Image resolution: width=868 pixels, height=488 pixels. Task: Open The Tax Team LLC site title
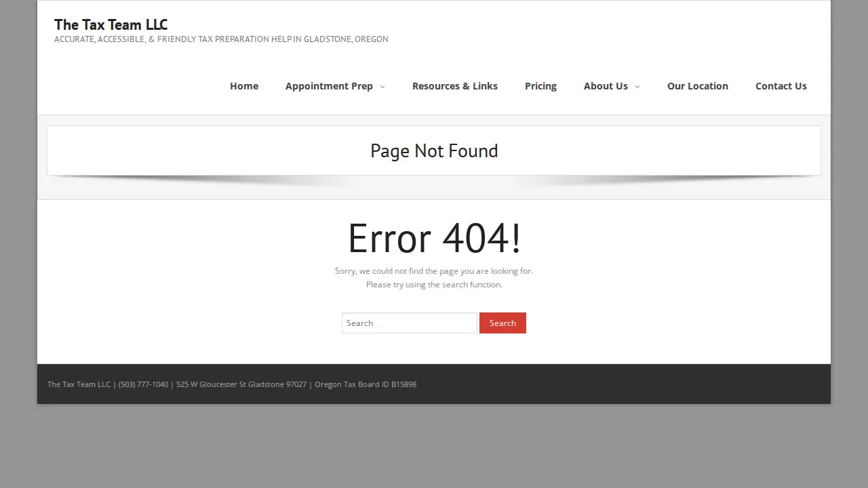(111, 24)
